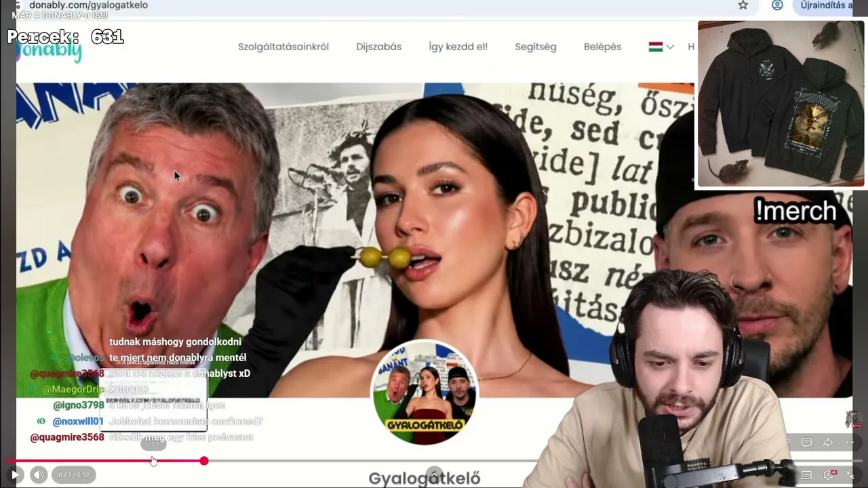The image size is (868, 488).
Task: Toggle subtitles with the captions icon
Action: [x=806, y=475]
